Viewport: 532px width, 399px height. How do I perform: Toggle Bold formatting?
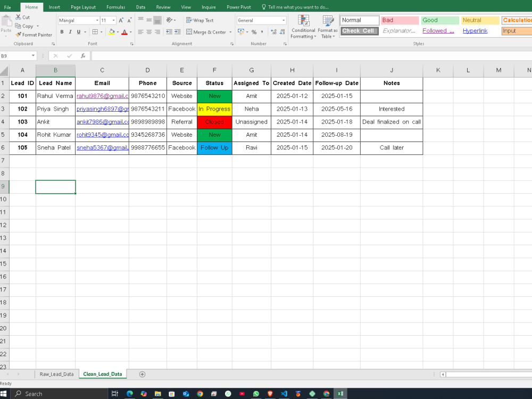coord(62,32)
